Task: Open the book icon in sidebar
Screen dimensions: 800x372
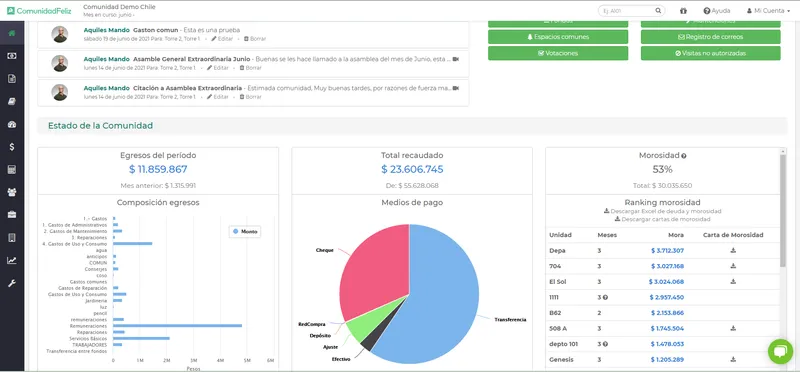Action: click(x=11, y=102)
